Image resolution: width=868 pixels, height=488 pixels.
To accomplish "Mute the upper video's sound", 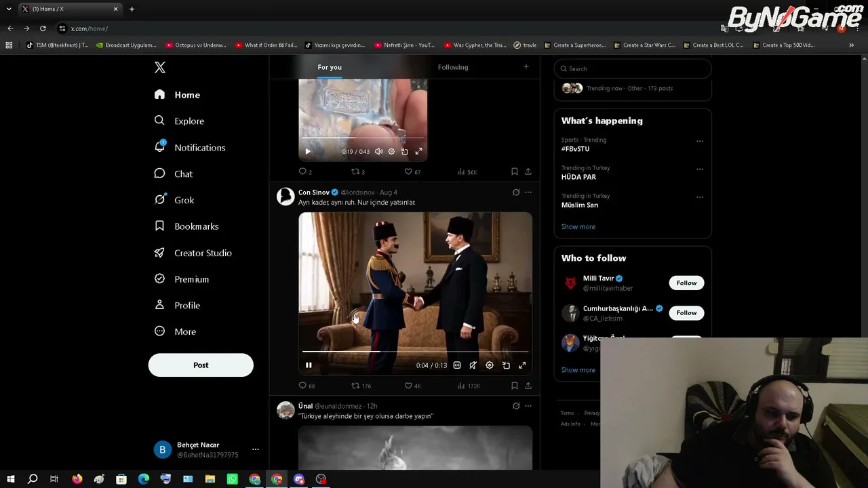I will click(x=378, y=152).
